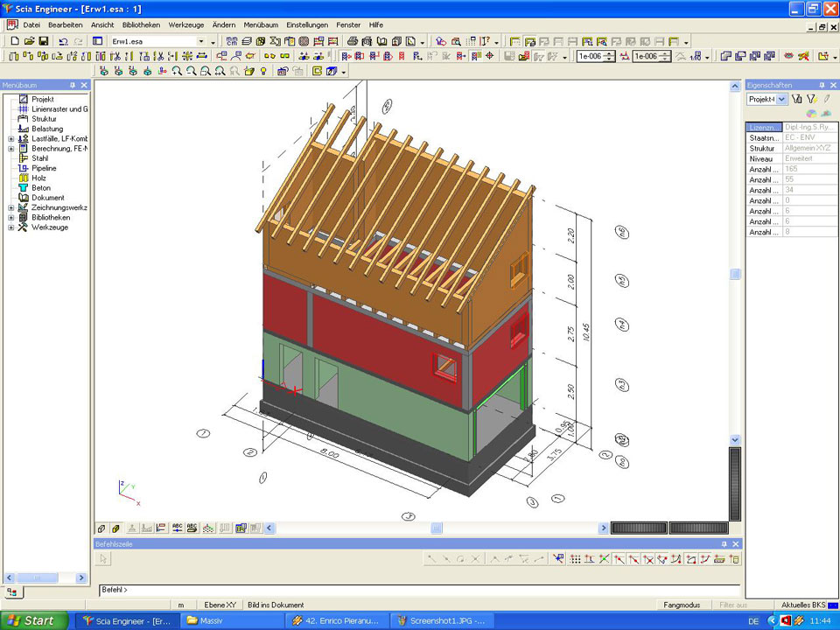Click the yellow light bulb icon
This screenshot has height=630, width=840.
pos(262,71)
